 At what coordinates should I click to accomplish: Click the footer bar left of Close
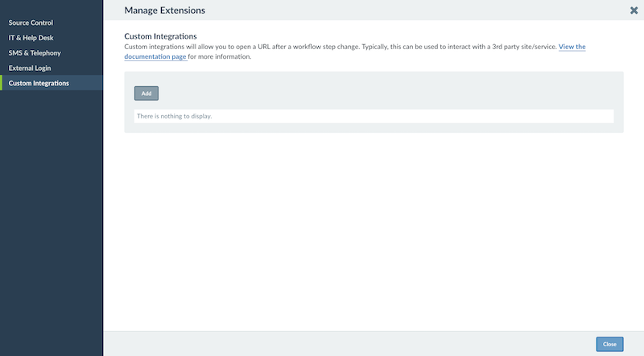349,344
